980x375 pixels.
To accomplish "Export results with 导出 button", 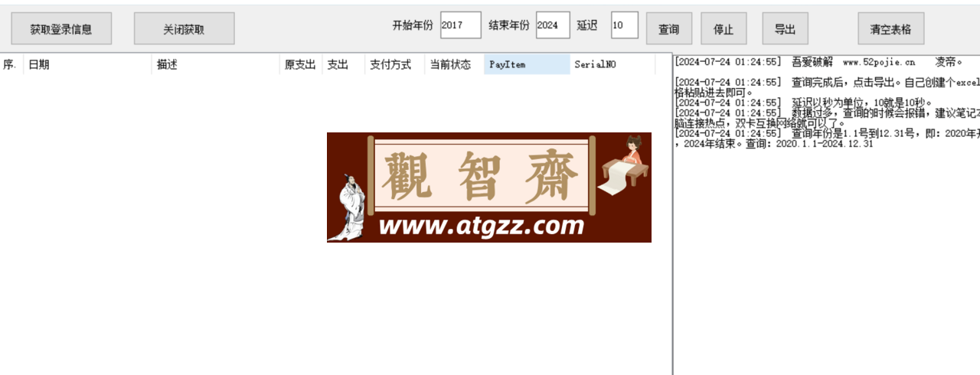I will [785, 29].
